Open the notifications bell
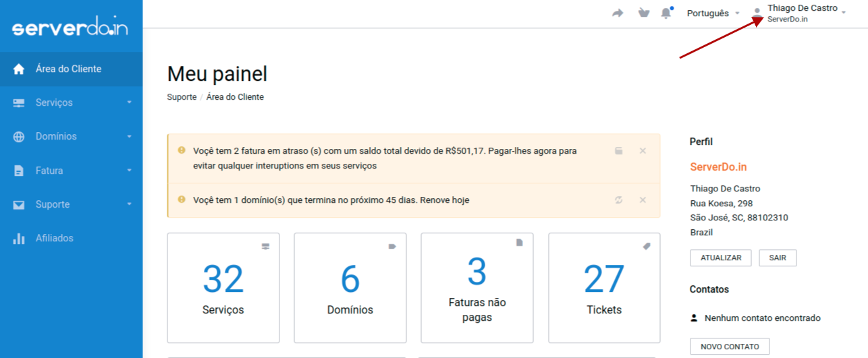Viewport: 868px width, 358px height. [x=666, y=13]
